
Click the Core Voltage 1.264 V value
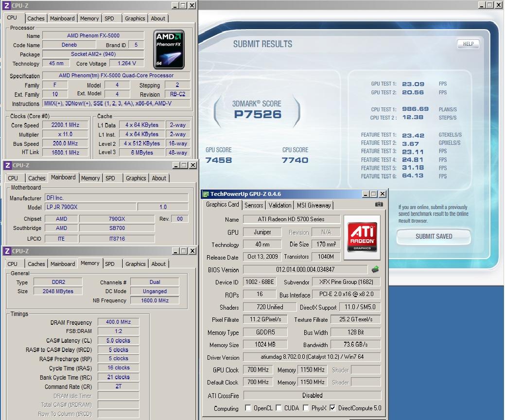click(x=126, y=64)
